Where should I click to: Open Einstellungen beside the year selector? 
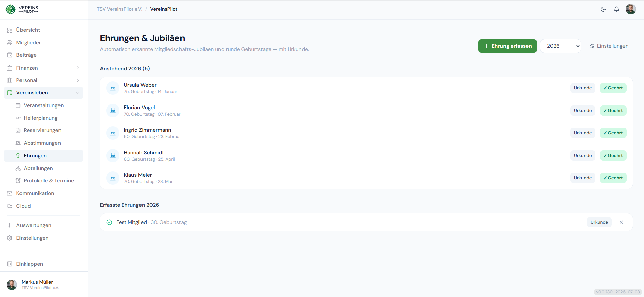[609, 46]
